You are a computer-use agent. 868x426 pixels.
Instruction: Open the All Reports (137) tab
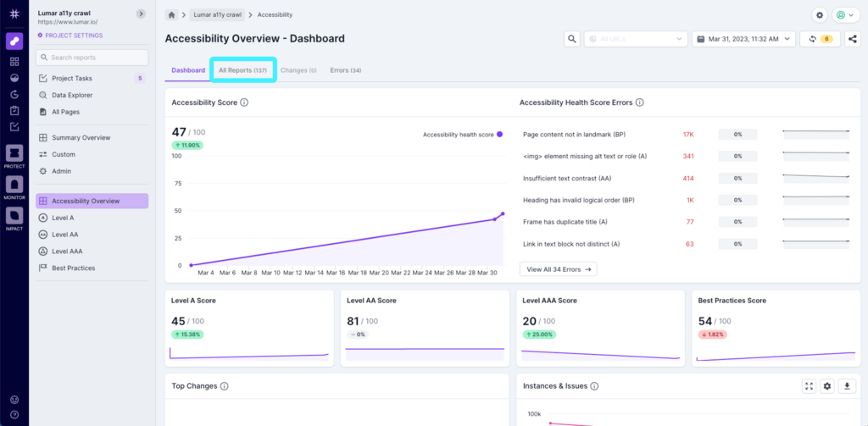pyautogui.click(x=242, y=70)
